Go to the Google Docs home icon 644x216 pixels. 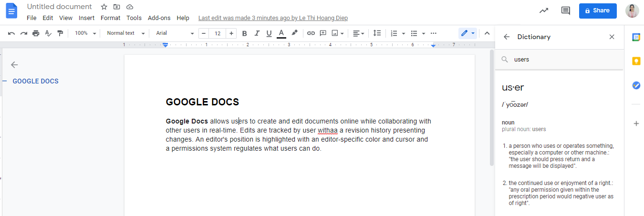click(11, 11)
